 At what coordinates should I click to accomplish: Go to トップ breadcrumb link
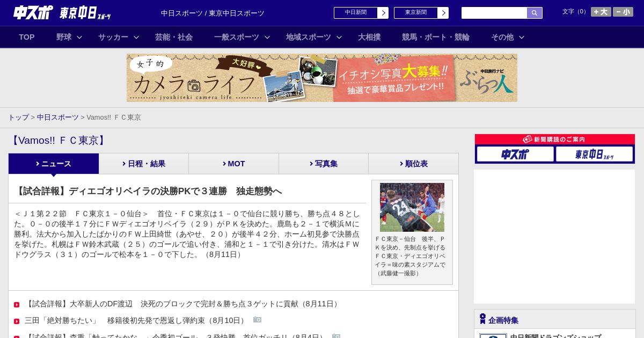point(18,117)
